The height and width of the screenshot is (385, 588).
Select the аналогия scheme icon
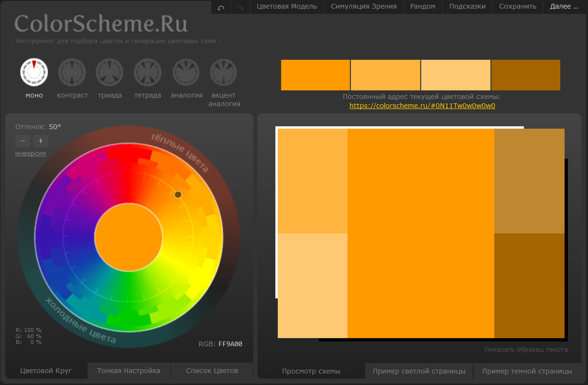click(186, 72)
